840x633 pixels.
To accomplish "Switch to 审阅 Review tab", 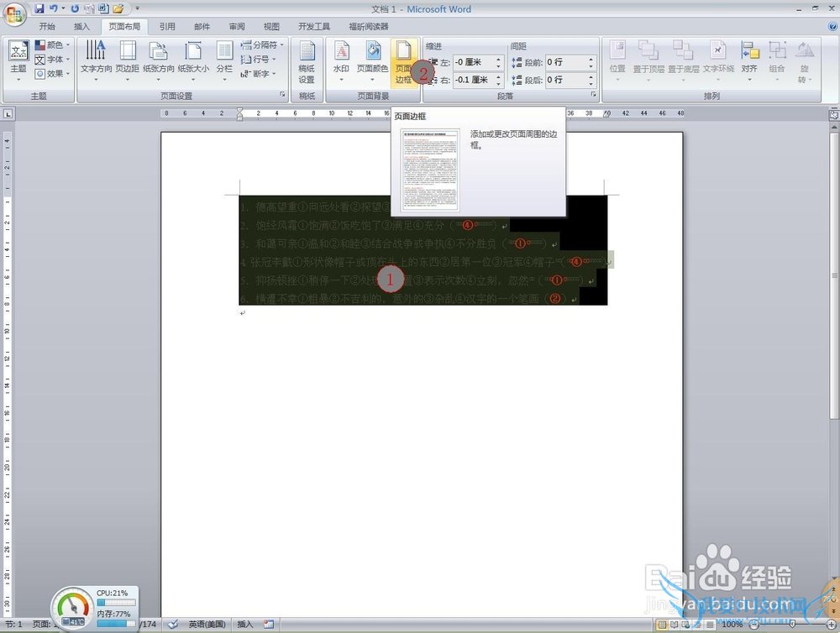I will click(x=237, y=26).
